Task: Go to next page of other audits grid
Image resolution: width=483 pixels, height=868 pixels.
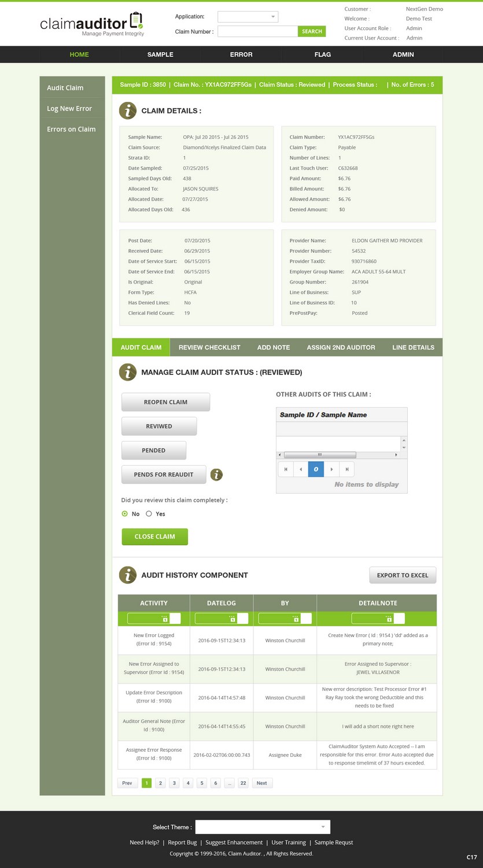Action: click(x=331, y=469)
